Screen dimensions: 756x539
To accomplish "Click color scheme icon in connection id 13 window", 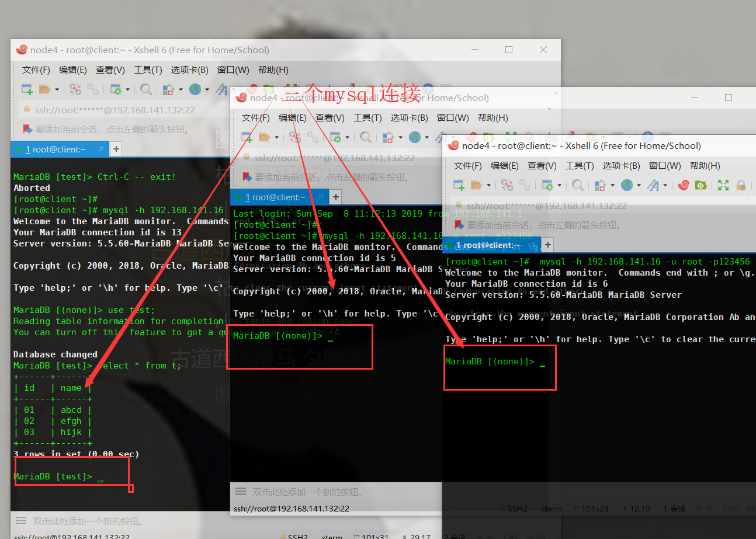I will [168, 89].
